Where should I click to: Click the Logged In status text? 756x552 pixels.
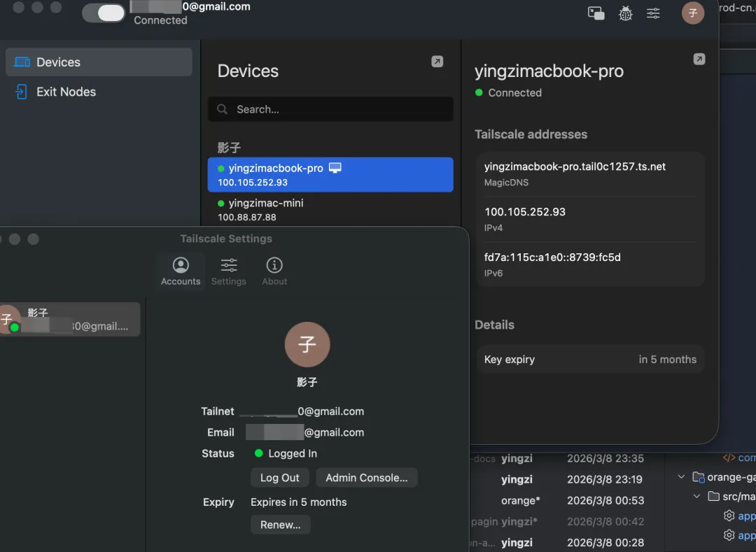[x=293, y=453]
